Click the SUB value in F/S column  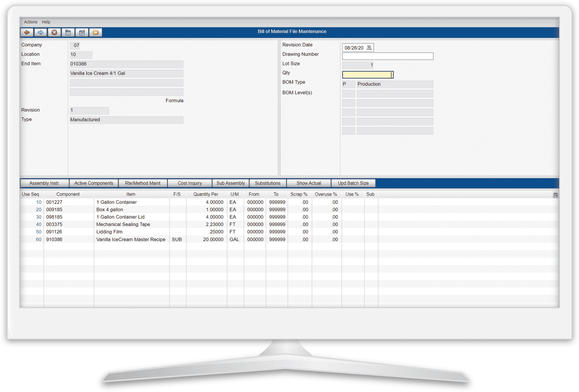(x=177, y=240)
